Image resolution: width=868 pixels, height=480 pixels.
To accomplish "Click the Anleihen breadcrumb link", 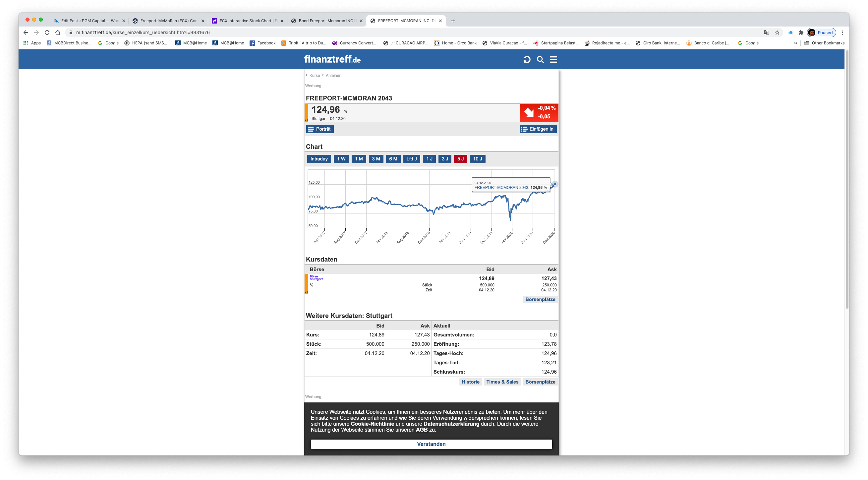I will (333, 76).
